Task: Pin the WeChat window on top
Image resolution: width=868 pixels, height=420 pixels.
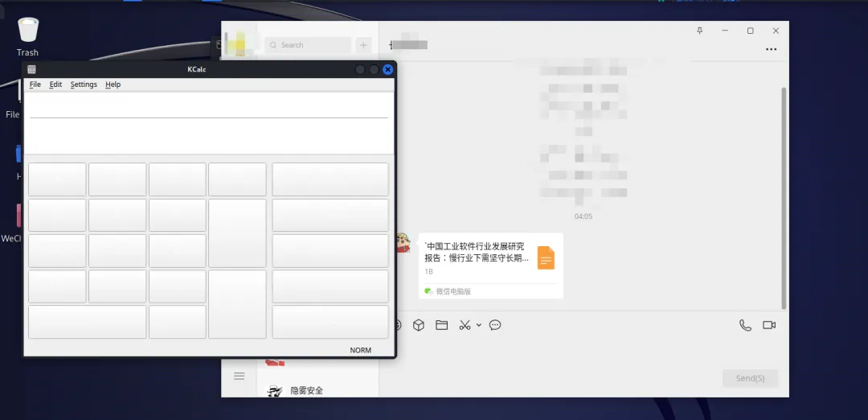Action: (x=700, y=31)
